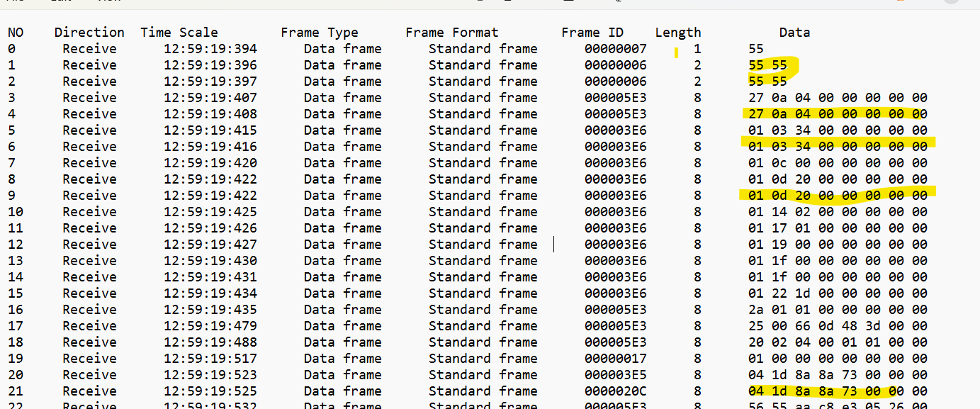This screenshot has width=980, height=409.
Task: Click timestamp 12:59:19:427 in row 12
Action: pos(210,245)
